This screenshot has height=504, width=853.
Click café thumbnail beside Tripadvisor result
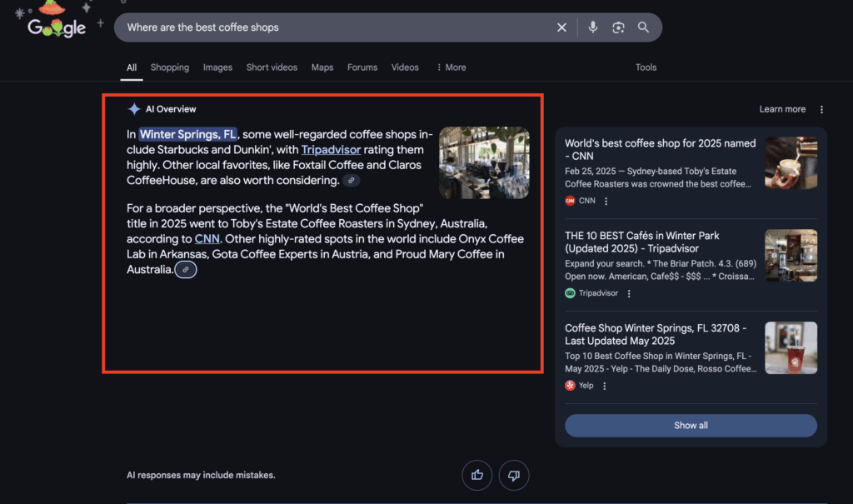[x=791, y=255]
